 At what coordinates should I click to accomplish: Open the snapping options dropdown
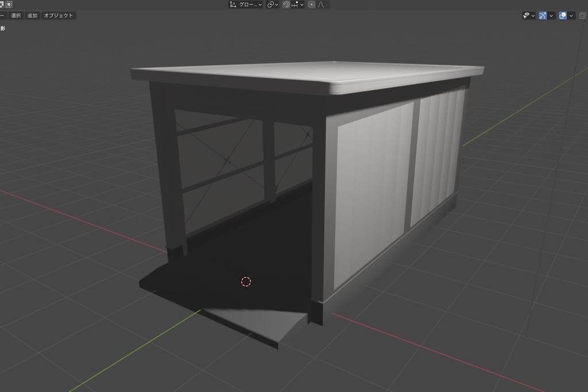[x=297, y=5]
